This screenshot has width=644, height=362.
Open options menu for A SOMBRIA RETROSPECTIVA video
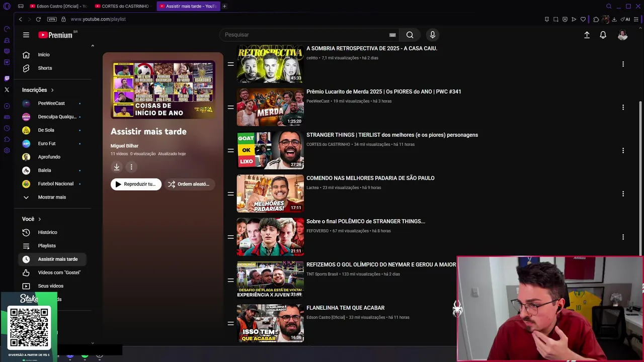(x=623, y=64)
